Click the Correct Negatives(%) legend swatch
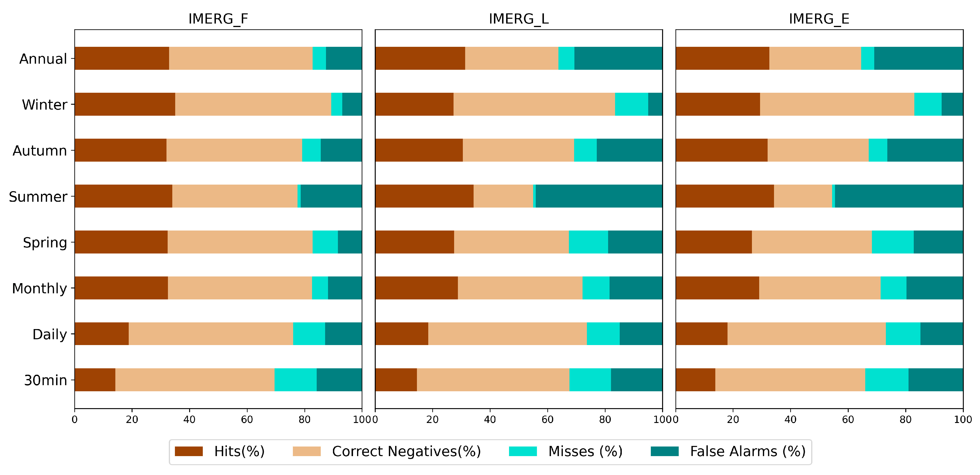This screenshot has height=475, width=980. 307,451
